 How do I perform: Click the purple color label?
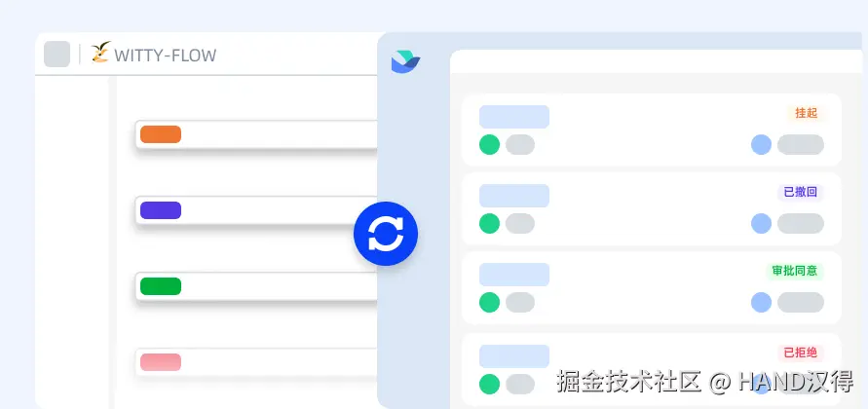click(x=161, y=210)
